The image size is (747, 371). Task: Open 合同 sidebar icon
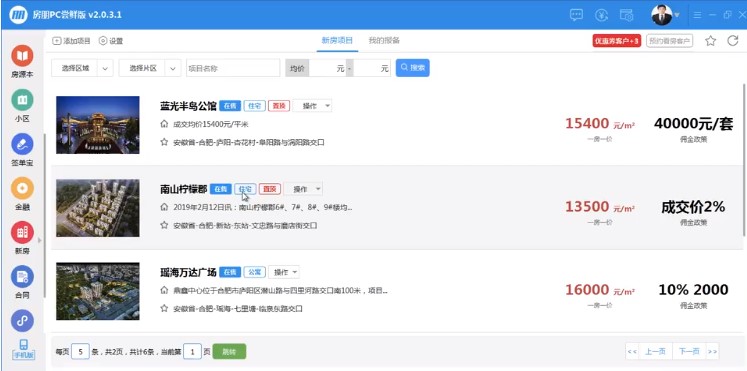(22, 277)
